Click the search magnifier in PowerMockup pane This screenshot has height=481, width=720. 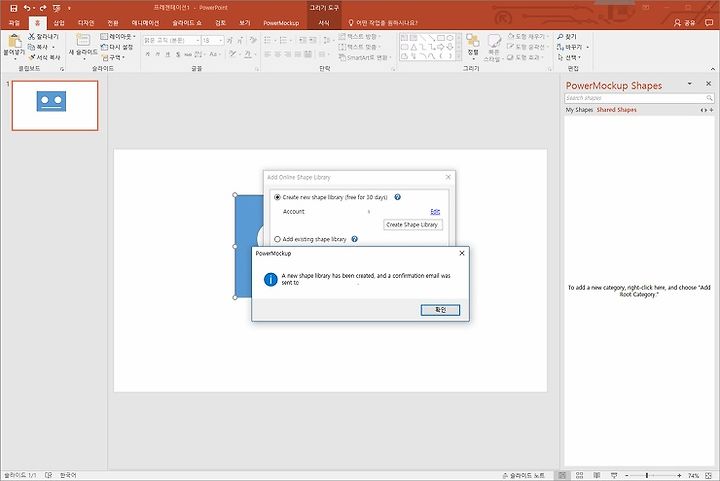point(709,98)
